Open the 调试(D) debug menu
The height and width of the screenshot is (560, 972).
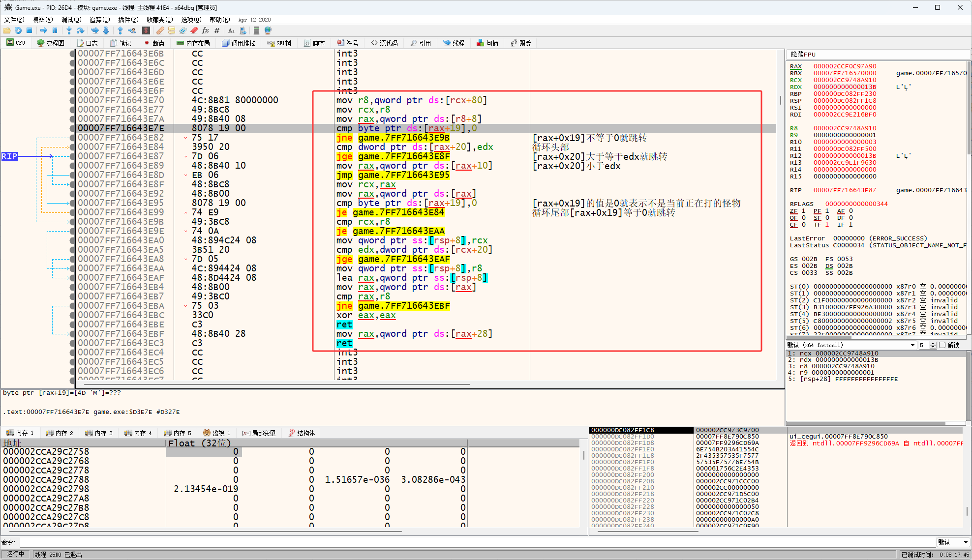tap(71, 20)
